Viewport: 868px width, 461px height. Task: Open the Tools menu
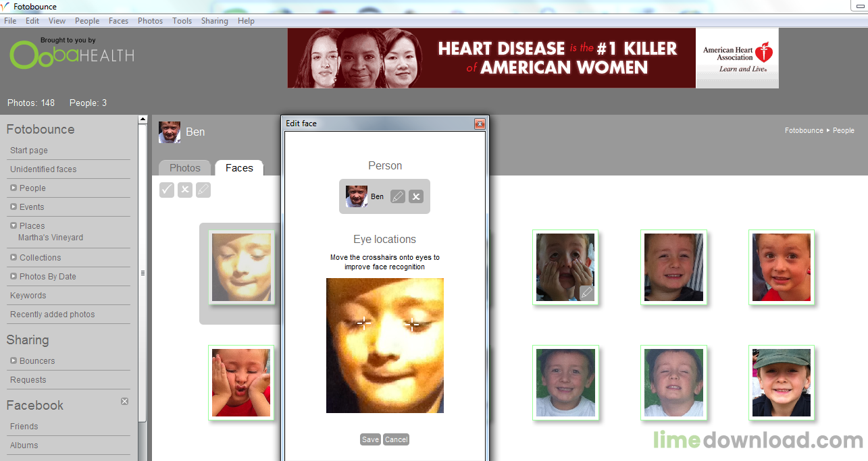(x=182, y=21)
